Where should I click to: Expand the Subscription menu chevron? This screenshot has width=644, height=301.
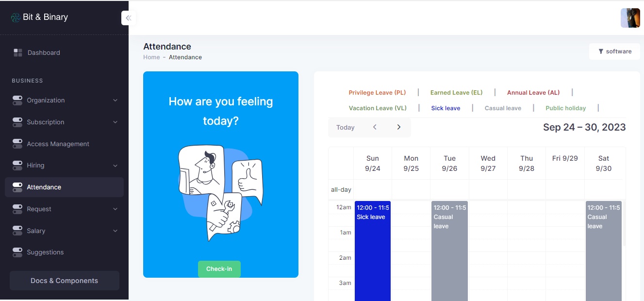point(115,122)
